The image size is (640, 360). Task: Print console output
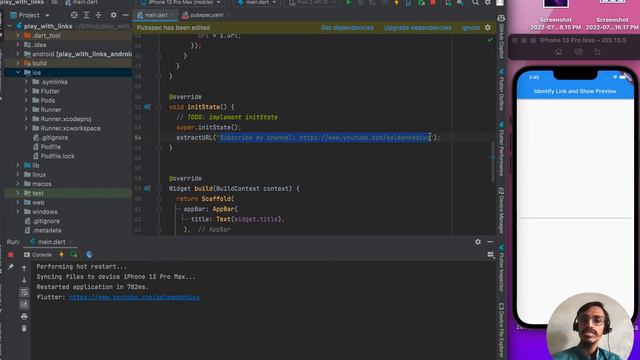tap(24, 316)
